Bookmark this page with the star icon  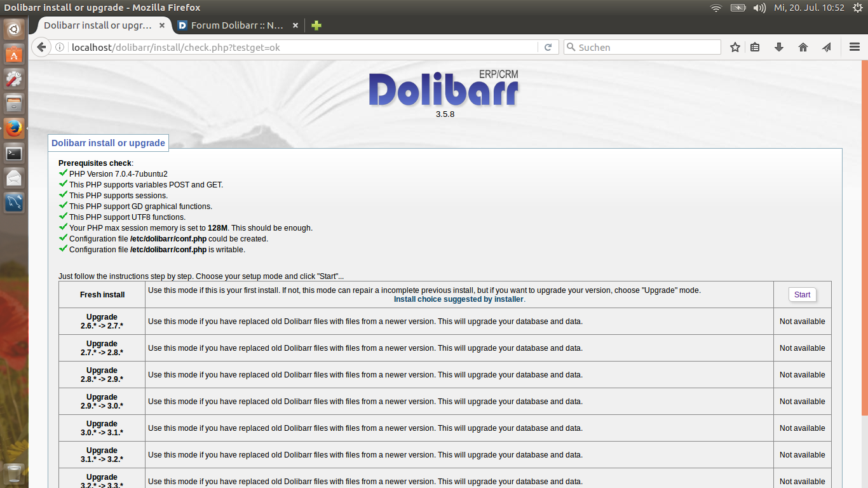pyautogui.click(x=735, y=47)
